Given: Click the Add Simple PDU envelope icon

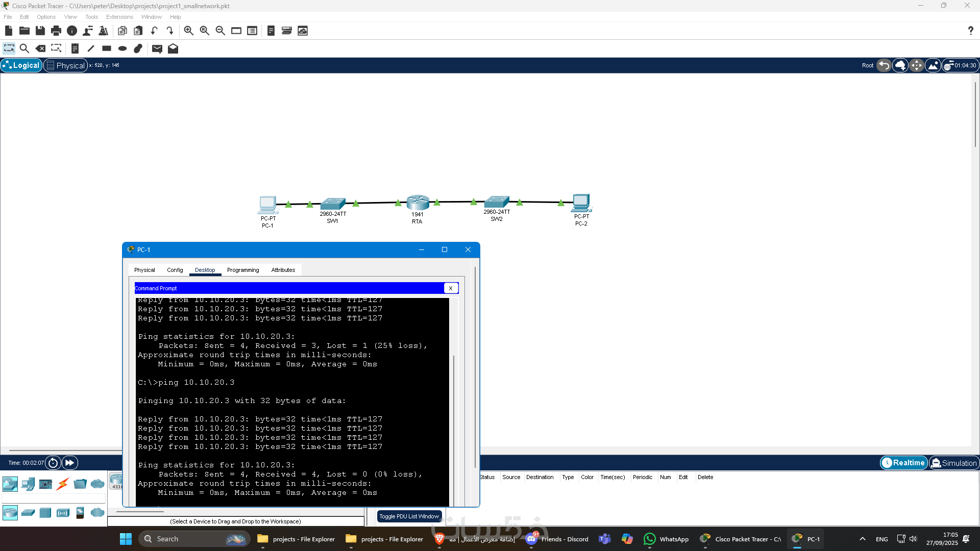Looking at the screenshot, I should click(157, 48).
